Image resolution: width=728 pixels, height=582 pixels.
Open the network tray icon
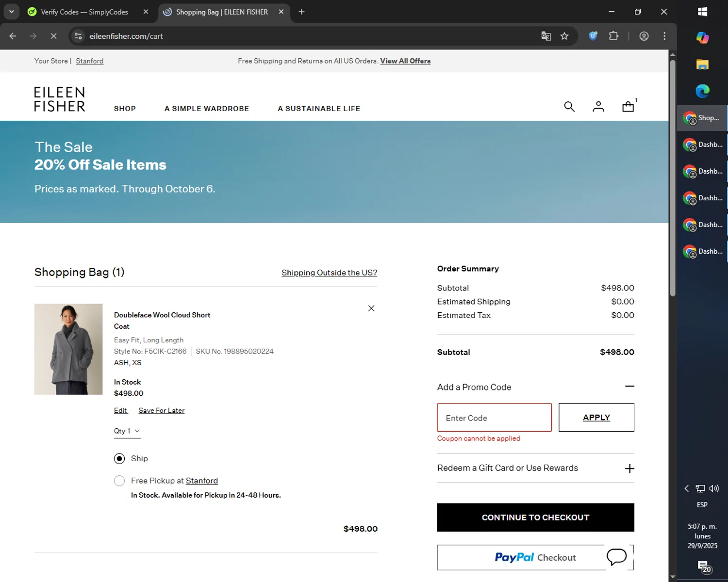point(700,488)
